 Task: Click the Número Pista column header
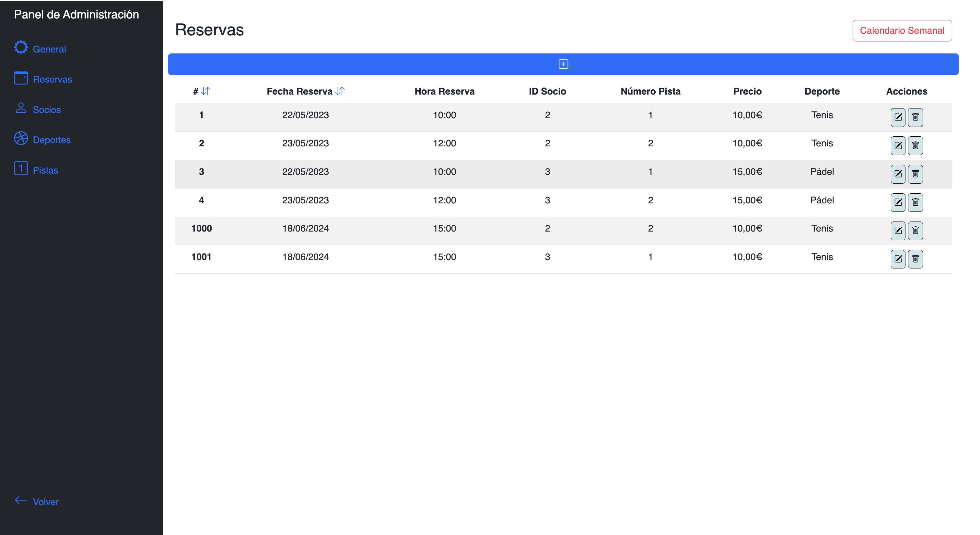tap(650, 91)
